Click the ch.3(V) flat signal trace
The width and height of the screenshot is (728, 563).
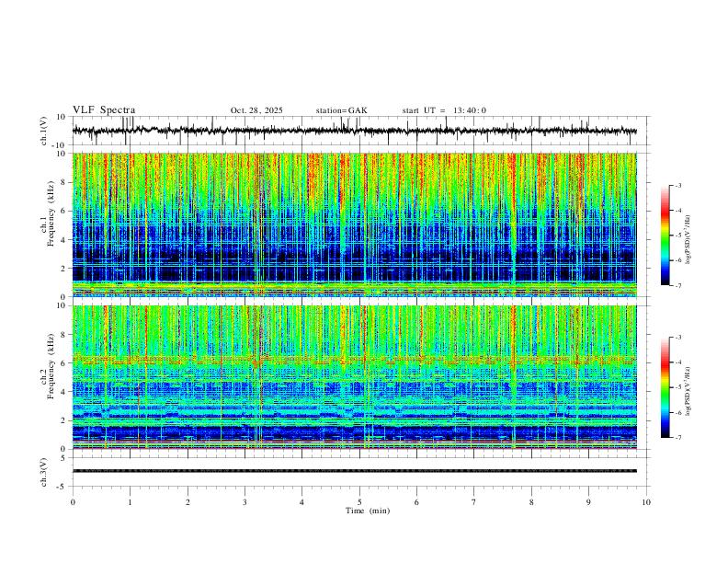(x=354, y=471)
